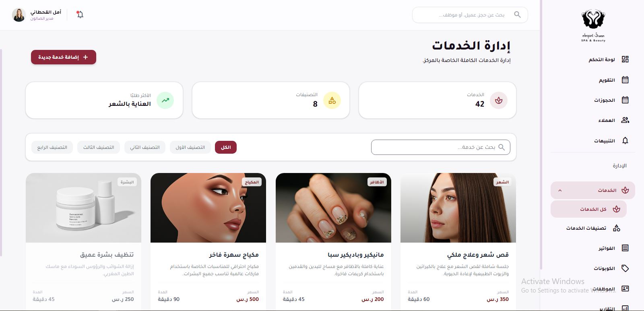
Task: Click the invoices icon الفواتير
Action: 625,248
